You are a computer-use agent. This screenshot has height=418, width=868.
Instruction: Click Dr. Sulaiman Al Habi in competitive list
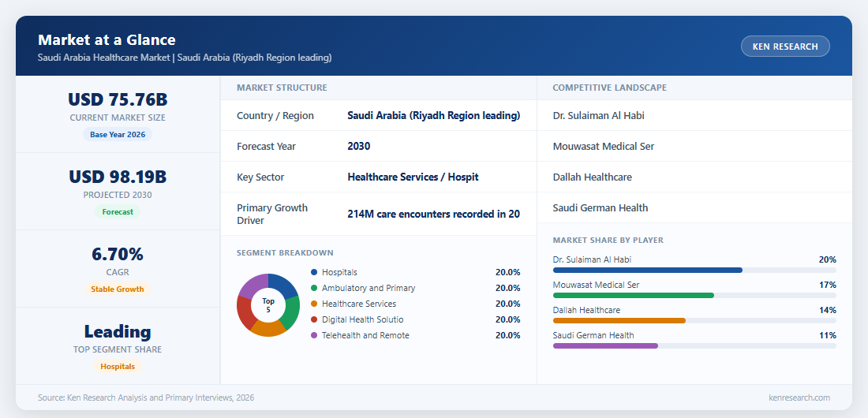tap(598, 116)
